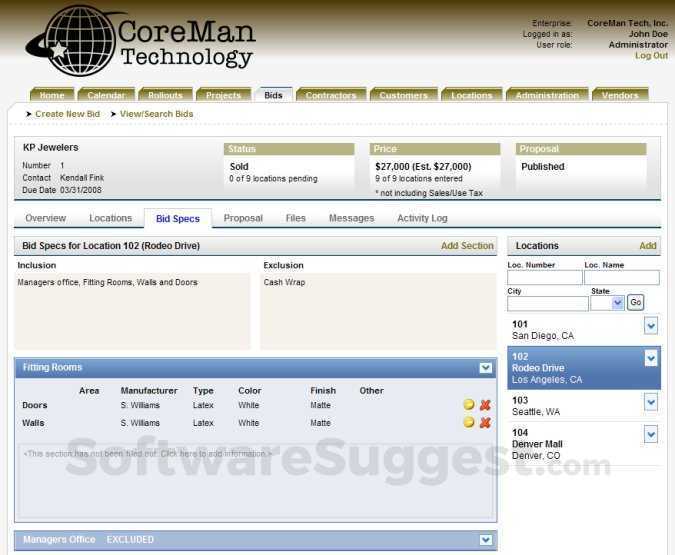Expand the Managers Office section arrow
Screen dimensions: 675x555
[x=486, y=540]
